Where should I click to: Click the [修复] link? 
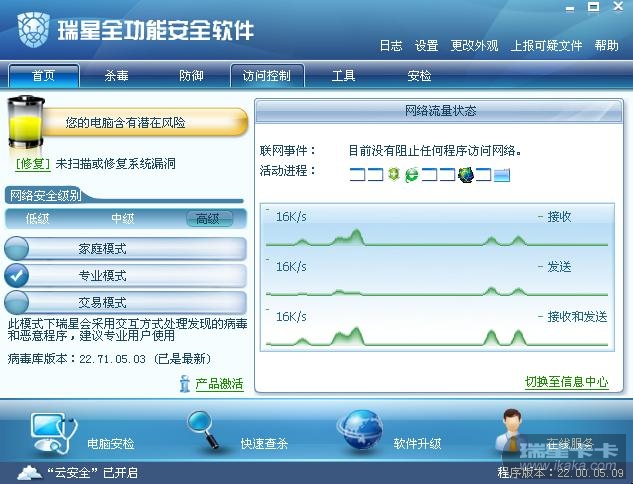pyautogui.click(x=33, y=163)
